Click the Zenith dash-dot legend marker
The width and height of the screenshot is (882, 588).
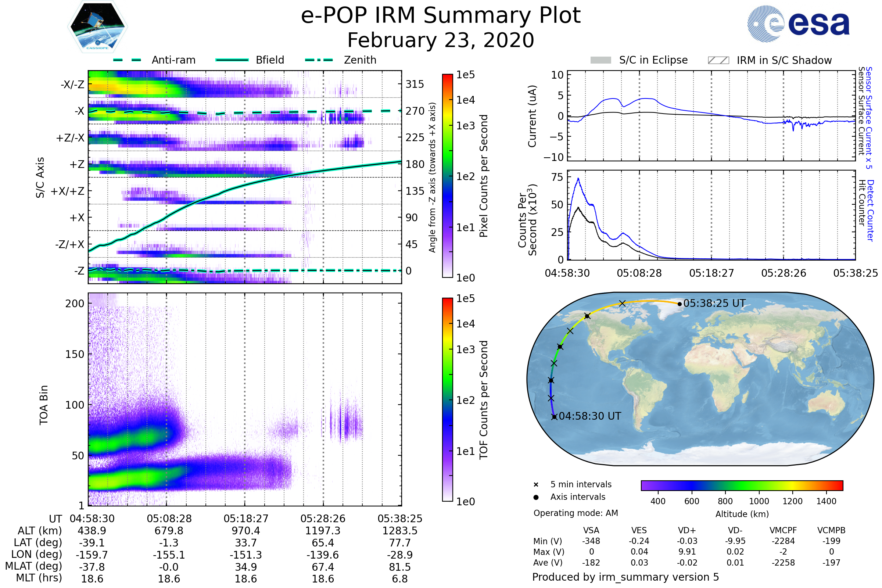coord(319,60)
